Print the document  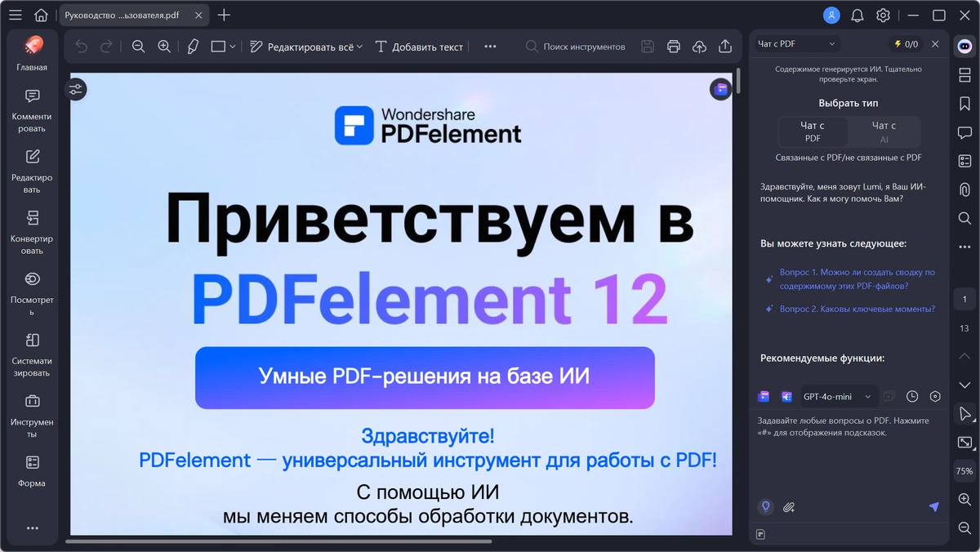point(673,47)
